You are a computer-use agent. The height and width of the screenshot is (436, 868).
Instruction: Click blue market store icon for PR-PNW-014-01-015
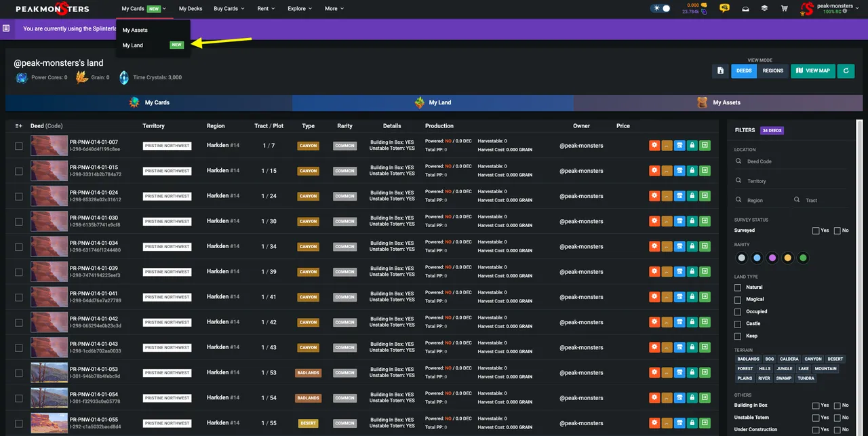click(x=679, y=171)
